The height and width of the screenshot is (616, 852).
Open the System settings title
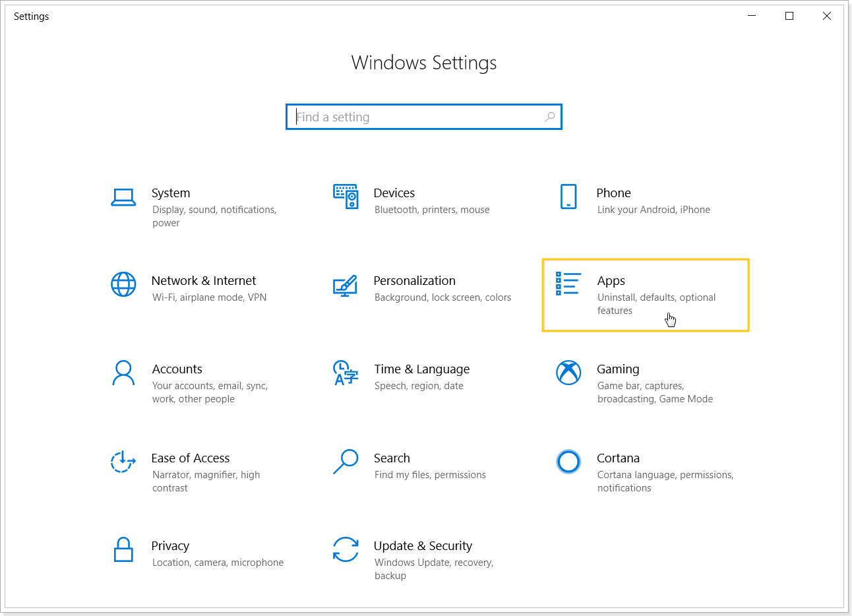[x=171, y=193]
